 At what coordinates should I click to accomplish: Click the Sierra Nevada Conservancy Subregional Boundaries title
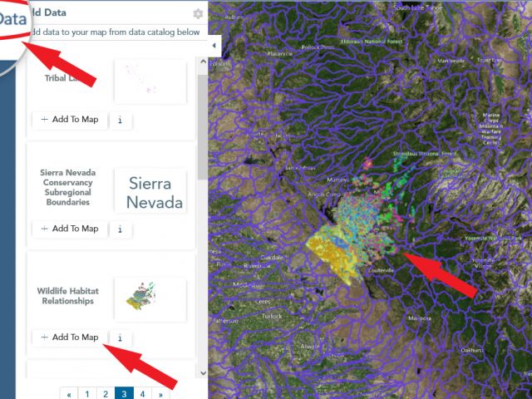tap(68, 187)
